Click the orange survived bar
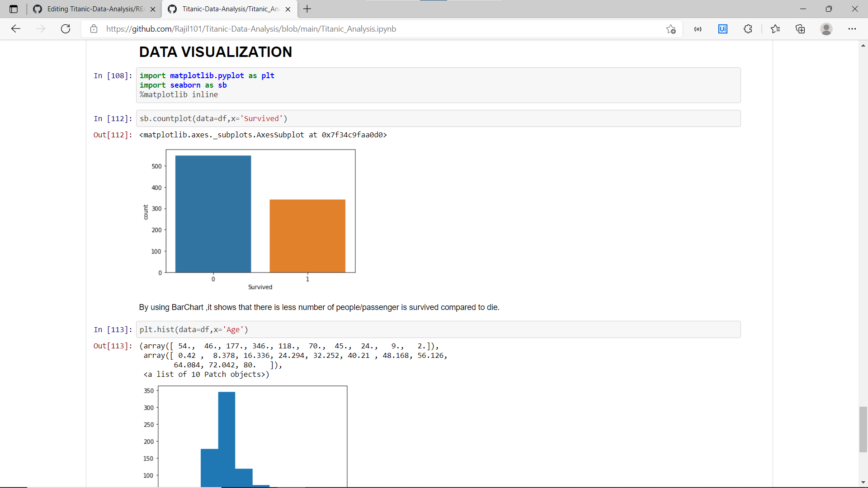The image size is (868, 488). (x=307, y=235)
